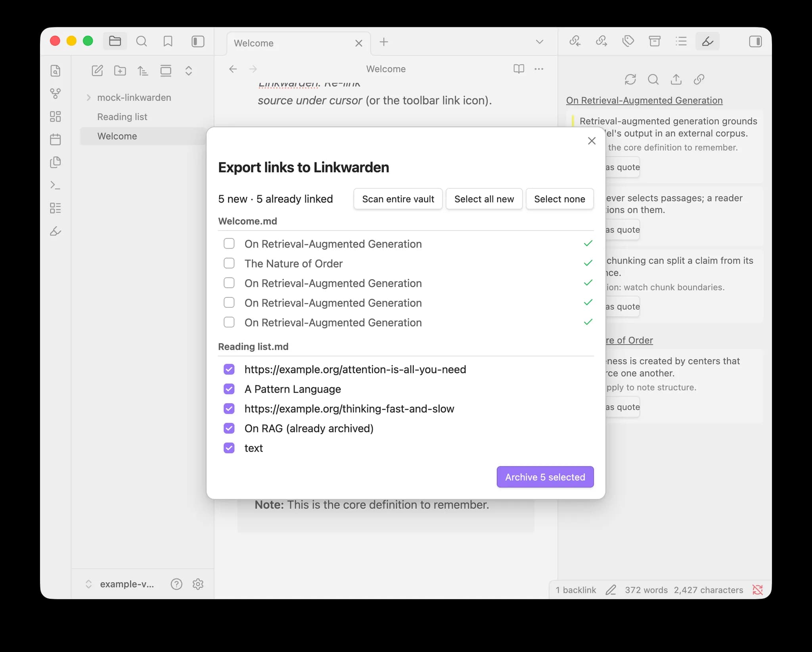The width and height of the screenshot is (812, 652).
Task: Open the command palette terminal icon
Action: click(56, 185)
